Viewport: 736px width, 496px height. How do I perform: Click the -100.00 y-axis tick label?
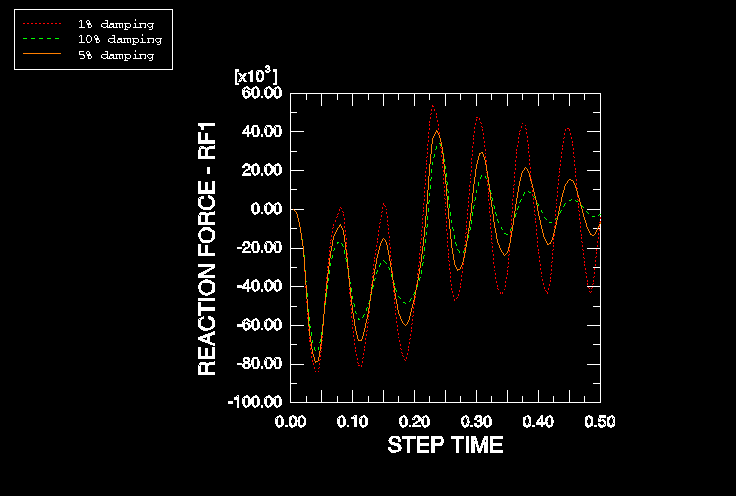[257, 402]
